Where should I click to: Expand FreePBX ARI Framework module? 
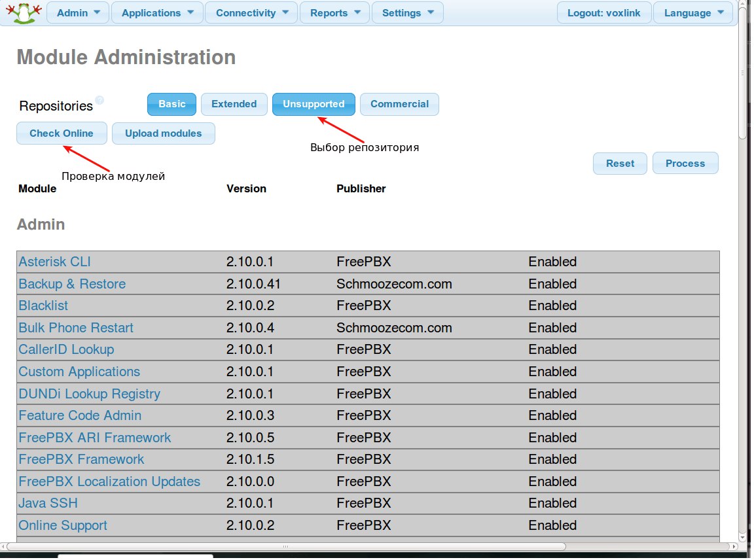(x=95, y=438)
